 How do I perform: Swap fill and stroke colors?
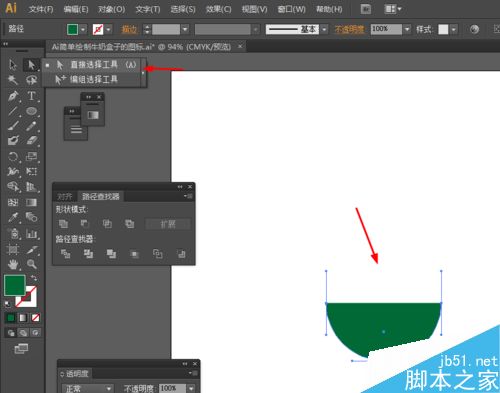tap(34, 278)
